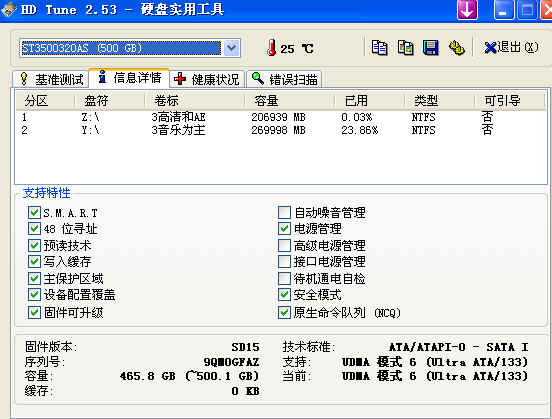
Task: Switch to the 错误扫描 tab
Action: coord(285,79)
